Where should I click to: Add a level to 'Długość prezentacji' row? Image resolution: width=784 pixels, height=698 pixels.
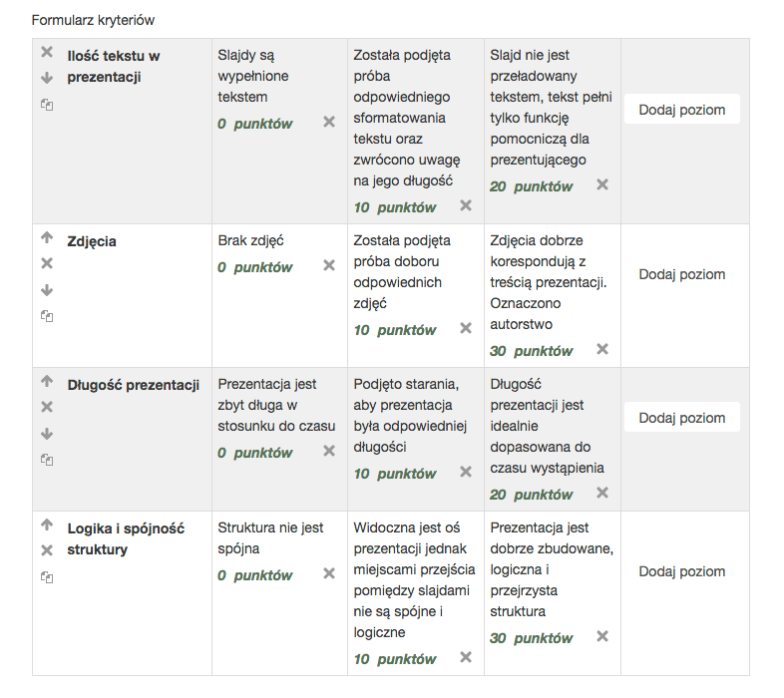coord(682,418)
